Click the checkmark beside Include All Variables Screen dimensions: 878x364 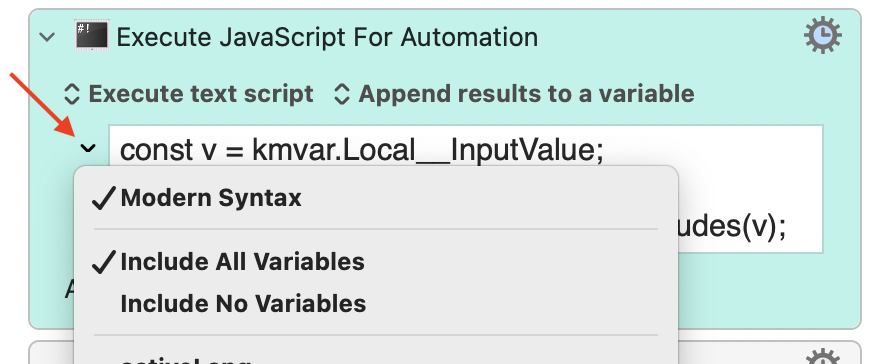point(104,262)
